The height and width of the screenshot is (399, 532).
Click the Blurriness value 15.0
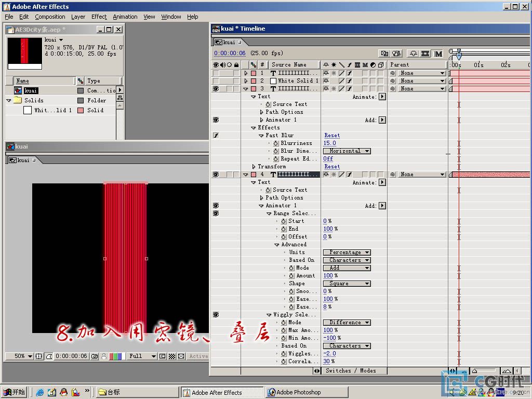(x=329, y=143)
